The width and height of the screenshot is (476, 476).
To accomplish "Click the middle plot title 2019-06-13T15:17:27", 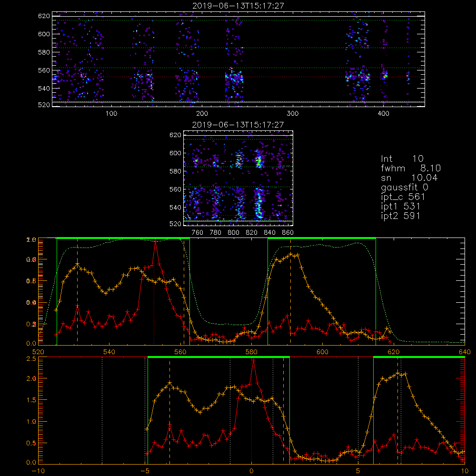I will point(238,125).
